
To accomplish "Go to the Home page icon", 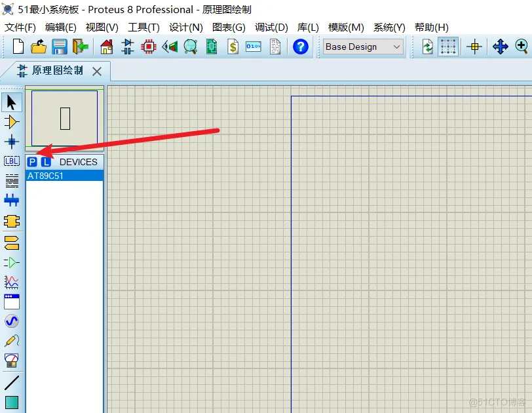I will click(107, 47).
